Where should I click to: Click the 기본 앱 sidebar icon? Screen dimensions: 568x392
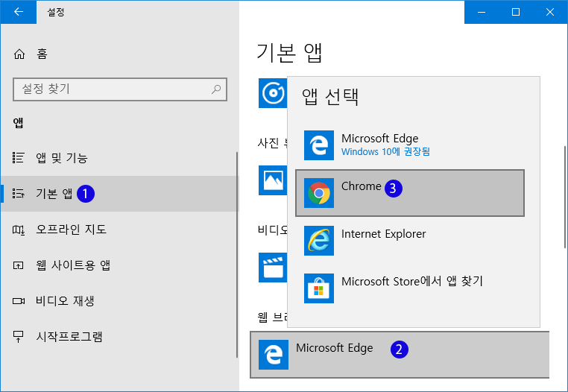pos(19,194)
